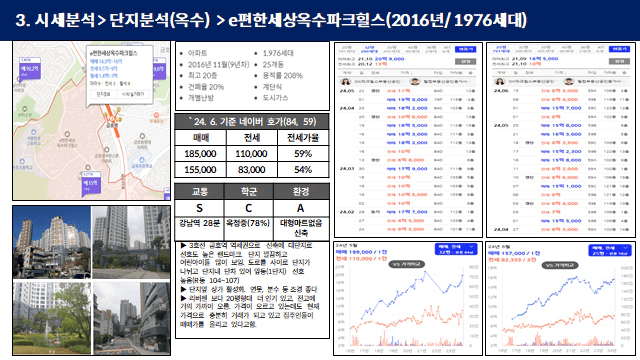Select the 전세 8억 3,500 transaction row
The height and width of the screenshot is (360, 640).
561,143
